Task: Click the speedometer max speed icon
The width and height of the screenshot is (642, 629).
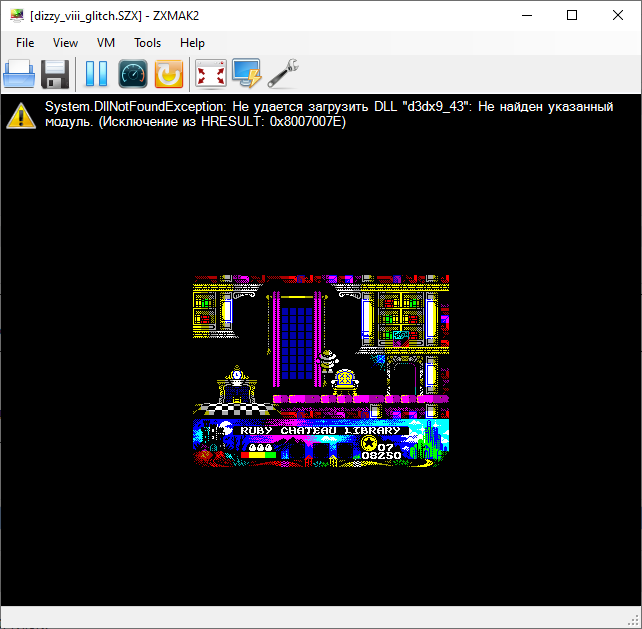Action: tap(133, 73)
